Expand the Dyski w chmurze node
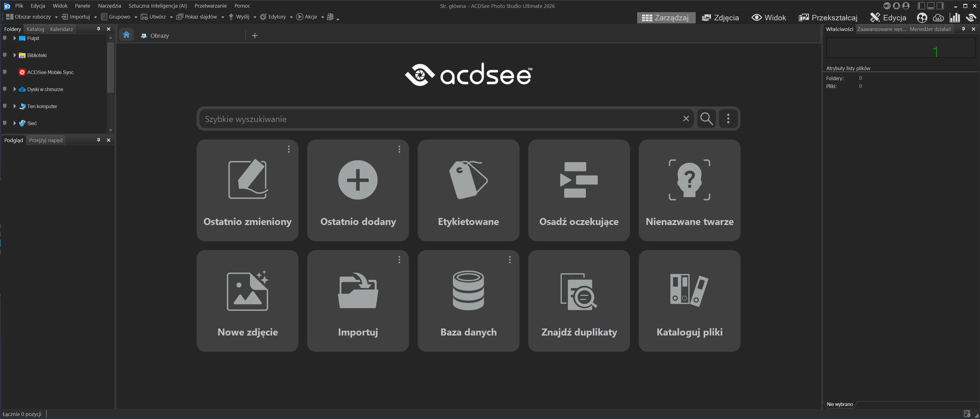This screenshot has width=980, height=419. click(x=15, y=89)
